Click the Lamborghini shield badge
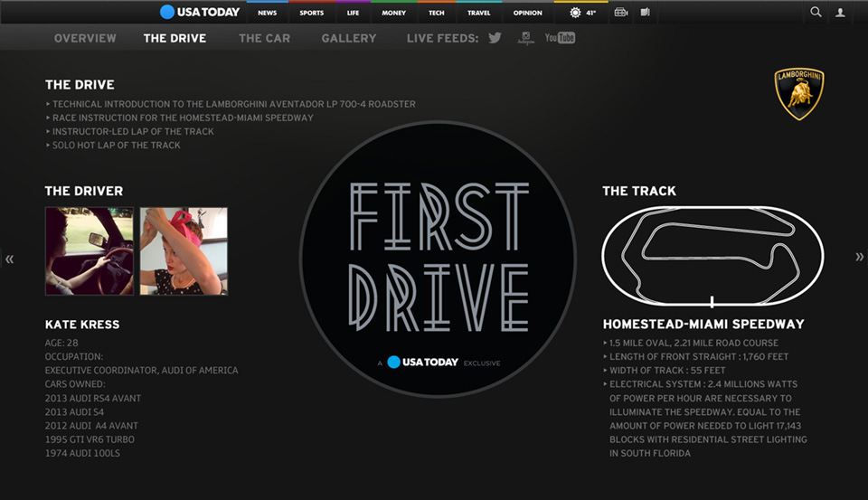This screenshot has height=500, width=868. 798,93
